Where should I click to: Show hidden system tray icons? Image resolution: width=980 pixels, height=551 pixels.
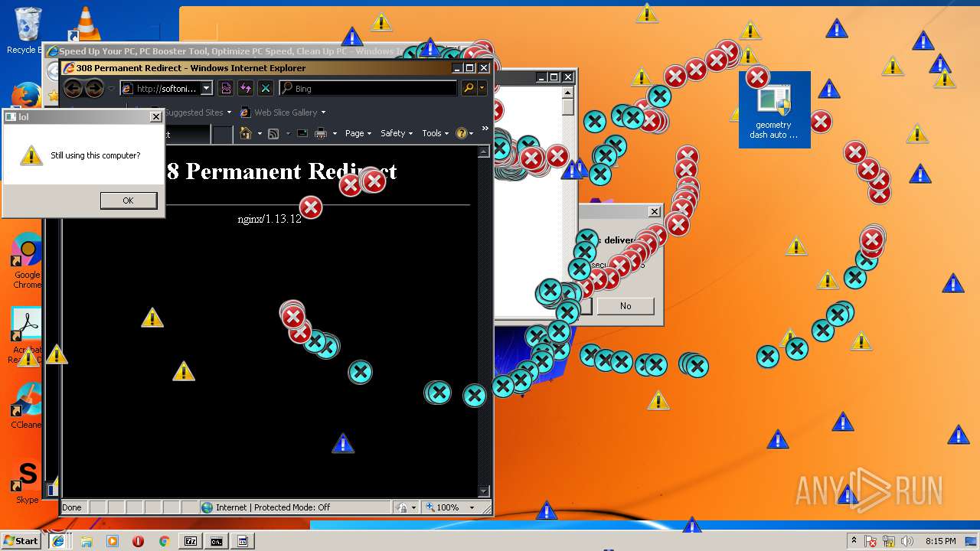tap(854, 541)
